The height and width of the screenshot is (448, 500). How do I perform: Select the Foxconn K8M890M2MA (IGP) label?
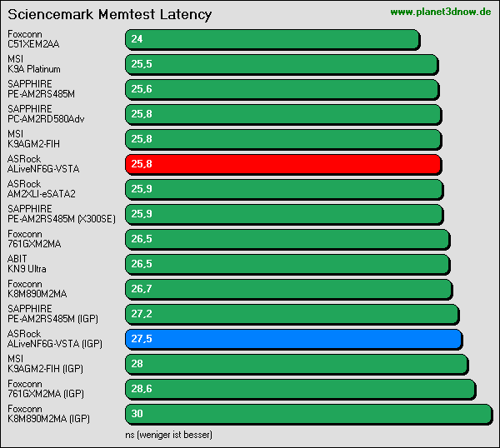pos(49,414)
